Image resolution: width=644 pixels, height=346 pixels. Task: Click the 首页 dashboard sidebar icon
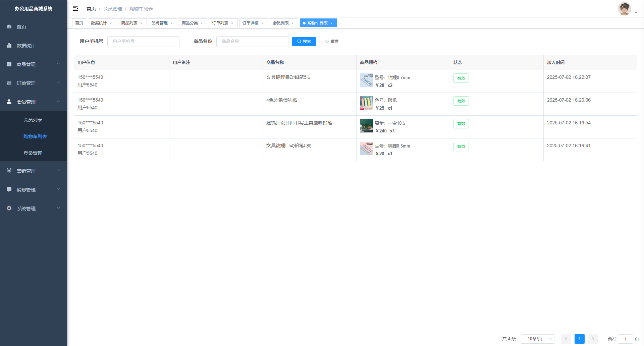[x=9, y=26]
